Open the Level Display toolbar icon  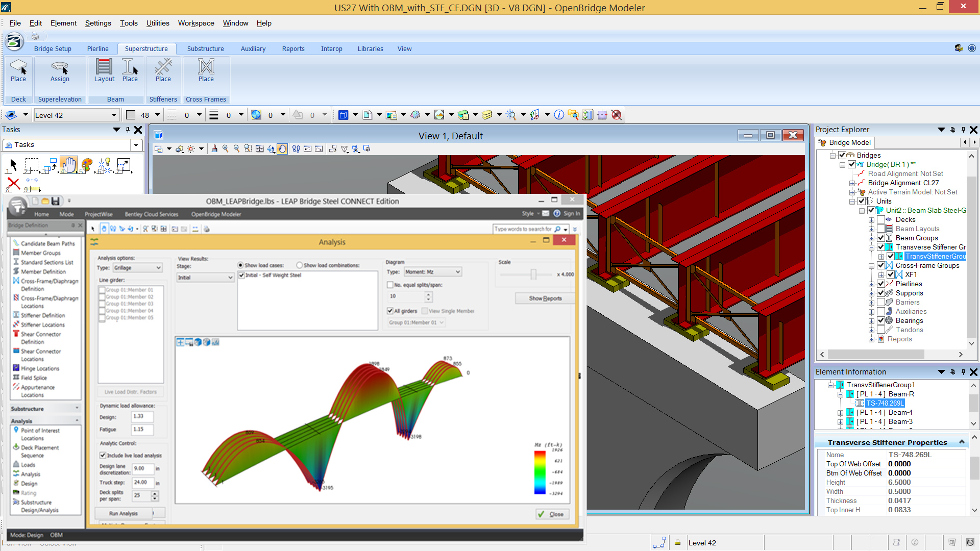(x=487, y=115)
